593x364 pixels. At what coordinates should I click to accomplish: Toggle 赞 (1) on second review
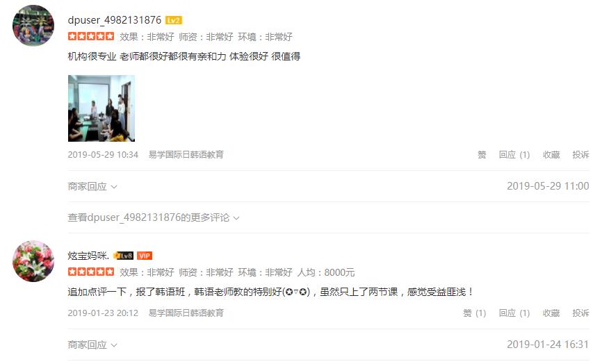tap(474, 313)
